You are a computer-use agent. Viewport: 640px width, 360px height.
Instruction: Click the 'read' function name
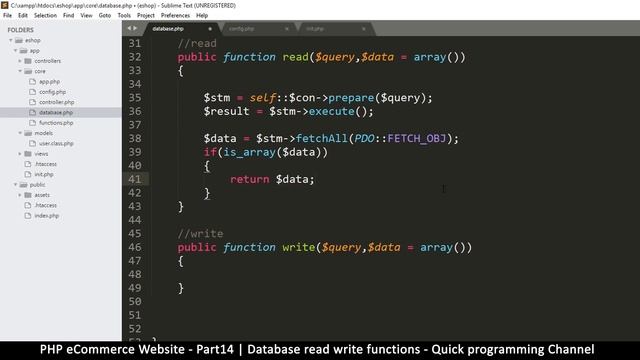tap(296, 57)
